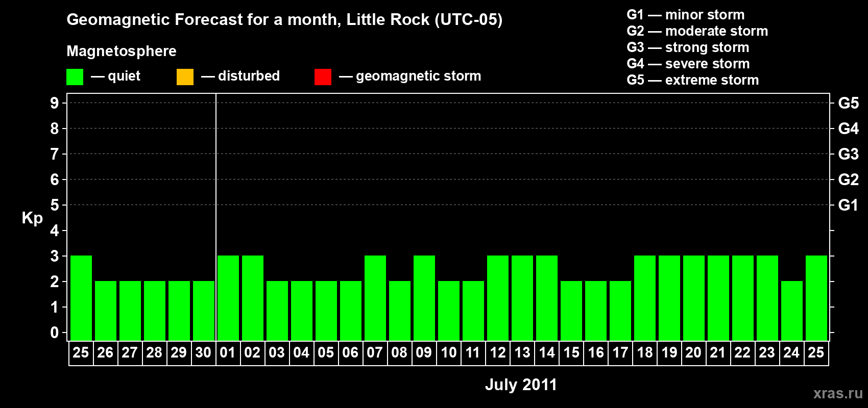Select the green bar above date 12
The width and height of the screenshot is (868, 408).
click(498, 298)
